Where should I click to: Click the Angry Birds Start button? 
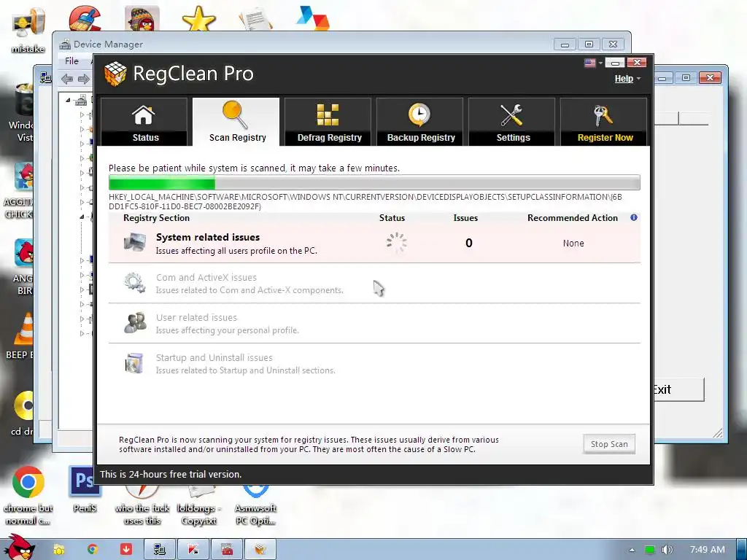point(19,548)
